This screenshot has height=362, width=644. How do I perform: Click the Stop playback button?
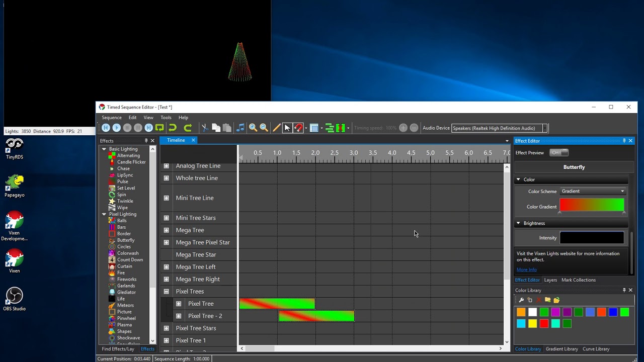pos(127,128)
